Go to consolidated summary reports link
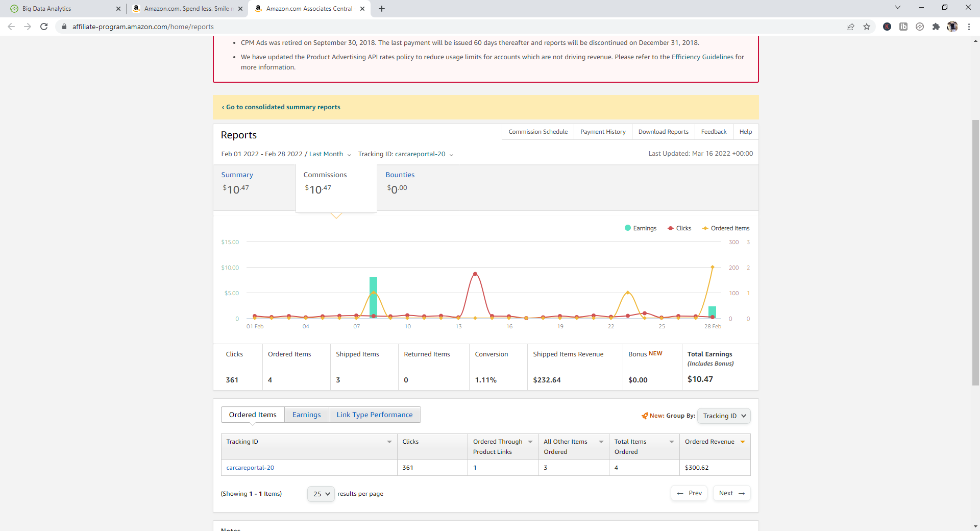This screenshot has height=531, width=980. 281,107
